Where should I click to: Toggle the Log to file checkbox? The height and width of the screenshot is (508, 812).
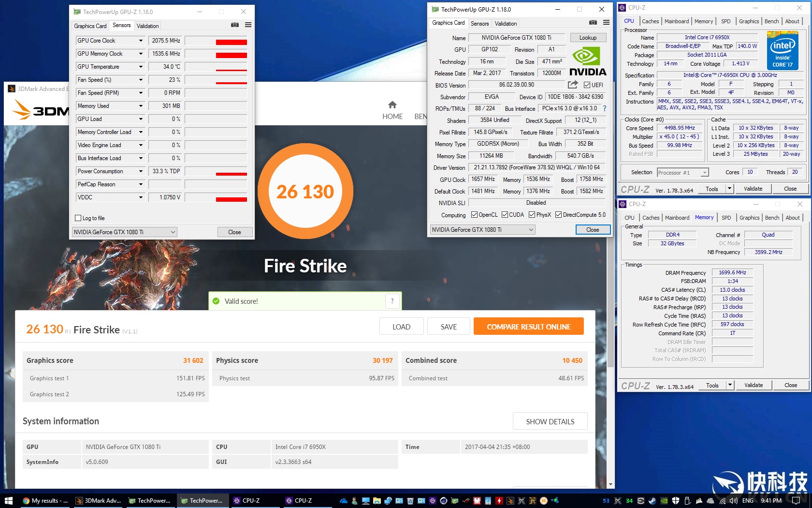pyautogui.click(x=78, y=218)
